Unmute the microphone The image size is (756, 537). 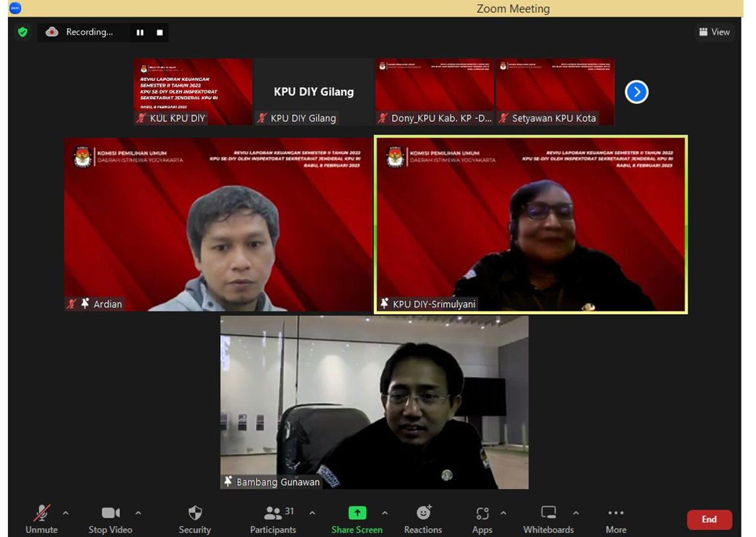[41, 519]
